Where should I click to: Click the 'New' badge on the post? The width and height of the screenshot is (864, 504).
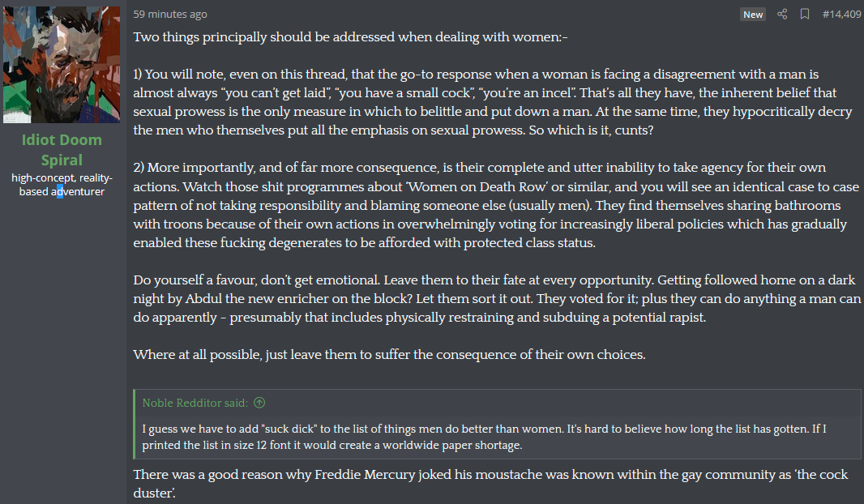(753, 15)
